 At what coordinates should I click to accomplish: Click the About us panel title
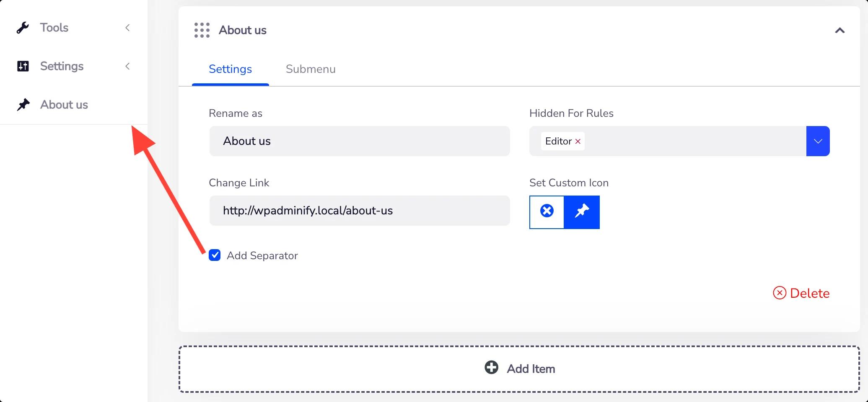(x=243, y=30)
